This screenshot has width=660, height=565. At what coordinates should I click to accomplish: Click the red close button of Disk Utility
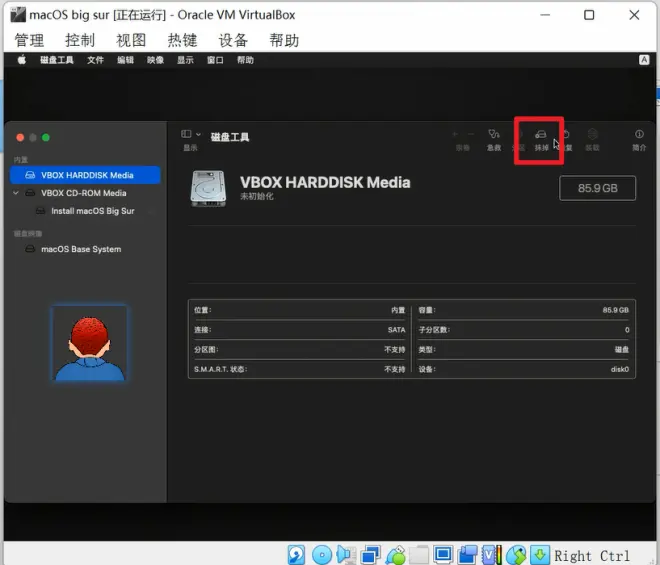coord(20,137)
